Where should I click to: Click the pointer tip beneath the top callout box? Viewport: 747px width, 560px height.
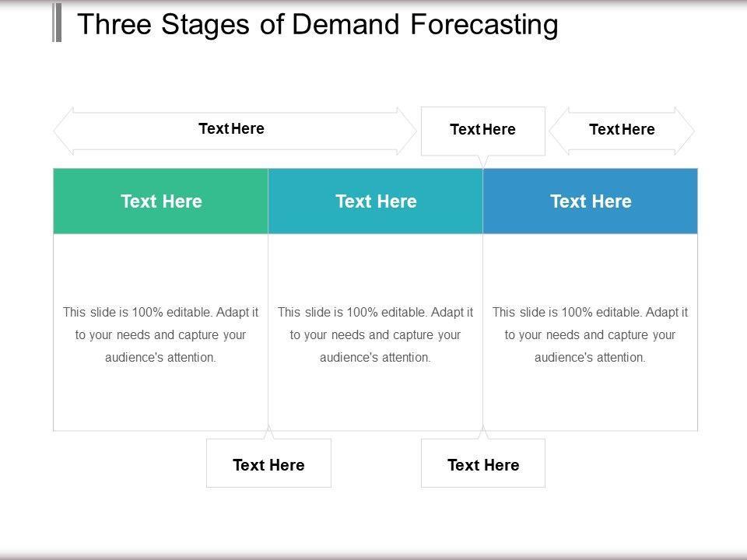pos(483,163)
